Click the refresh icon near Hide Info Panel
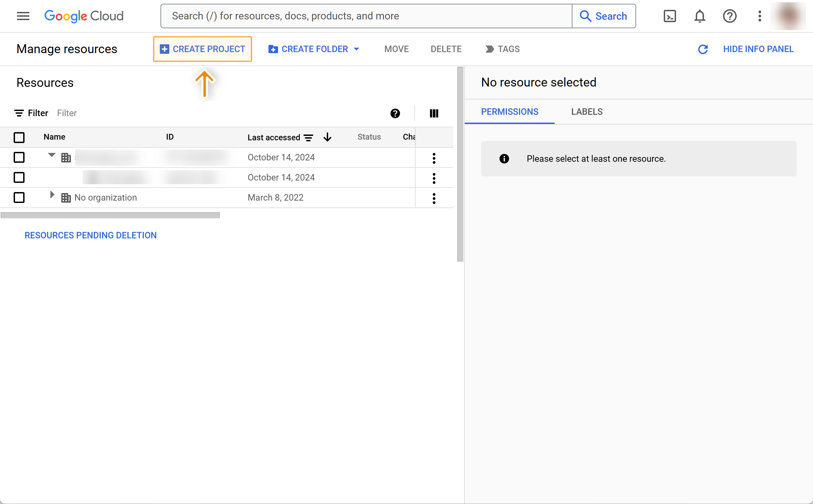The height and width of the screenshot is (504, 813). coord(703,49)
